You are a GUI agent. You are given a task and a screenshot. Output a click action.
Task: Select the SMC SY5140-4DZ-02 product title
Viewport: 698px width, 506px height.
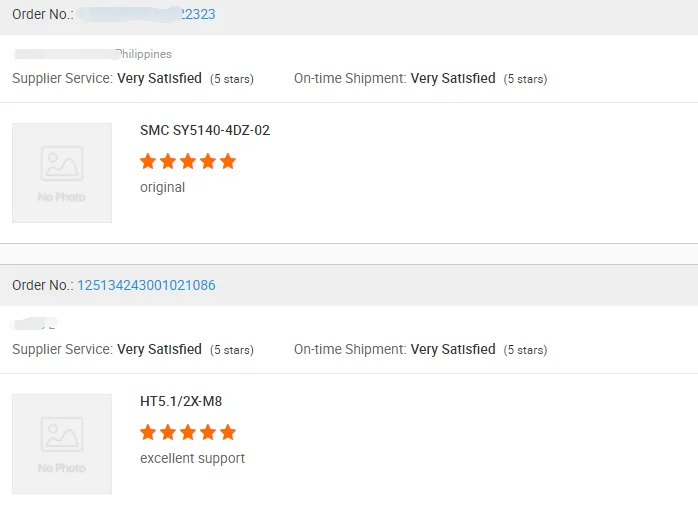pyautogui.click(x=205, y=130)
